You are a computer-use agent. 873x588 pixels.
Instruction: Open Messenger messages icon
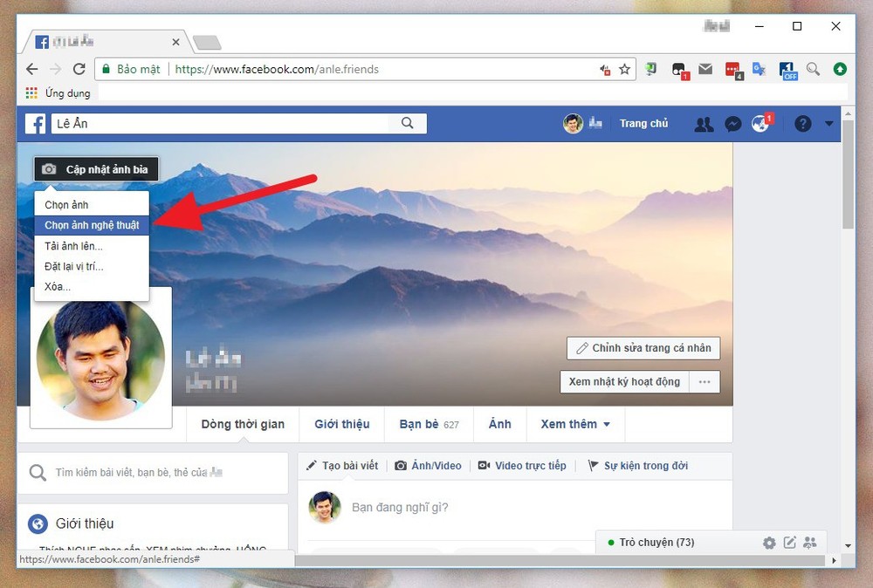732,124
